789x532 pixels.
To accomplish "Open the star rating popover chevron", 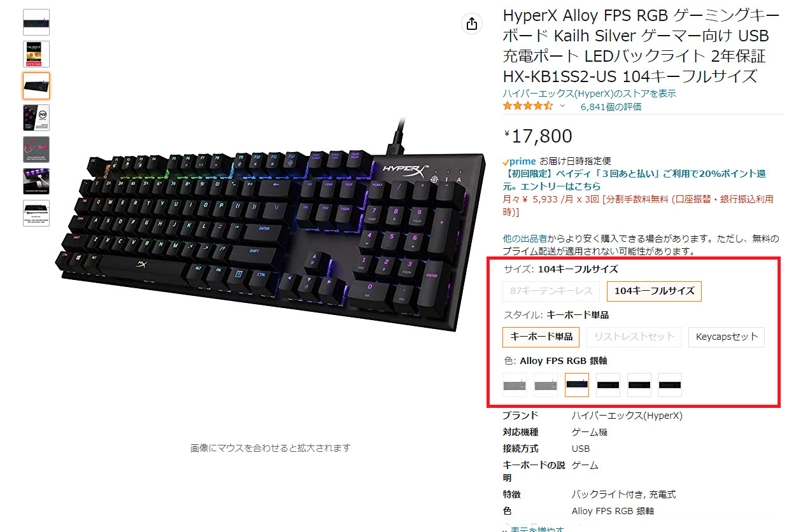I will click(x=562, y=106).
